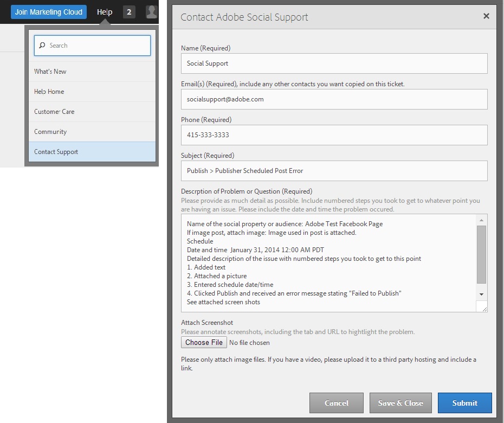Open Help Home menu entry
The height and width of the screenshot is (423, 504).
49,92
